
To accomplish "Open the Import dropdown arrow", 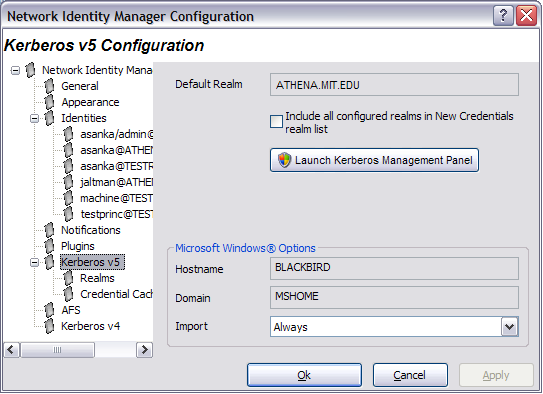I will point(509,326).
